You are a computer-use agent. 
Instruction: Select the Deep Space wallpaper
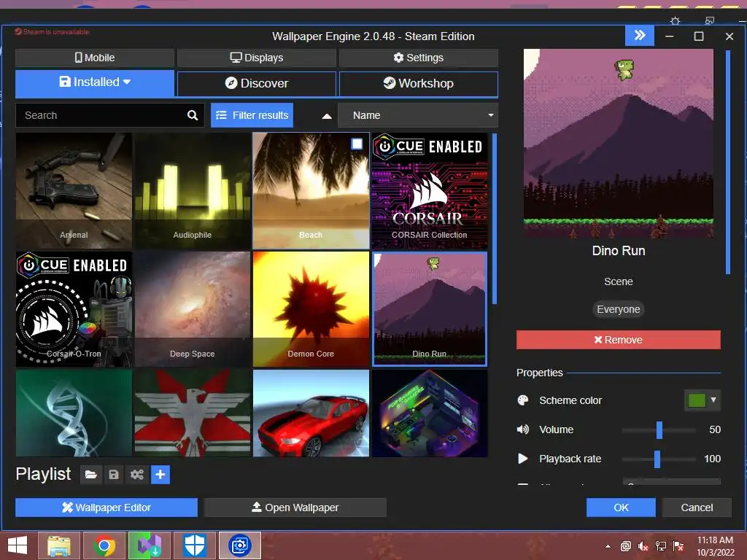[193, 309]
